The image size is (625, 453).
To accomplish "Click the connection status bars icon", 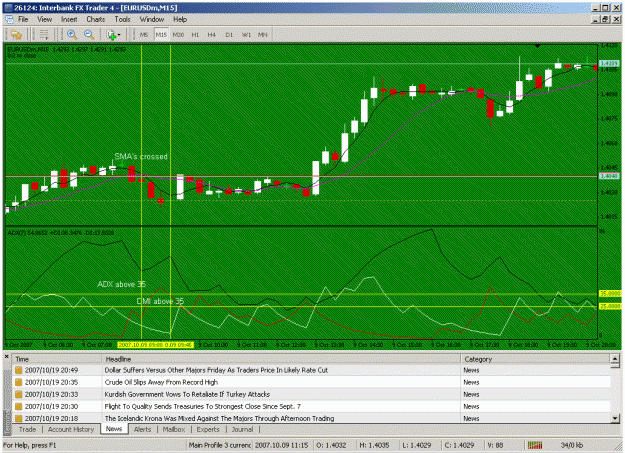I will pos(535,445).
